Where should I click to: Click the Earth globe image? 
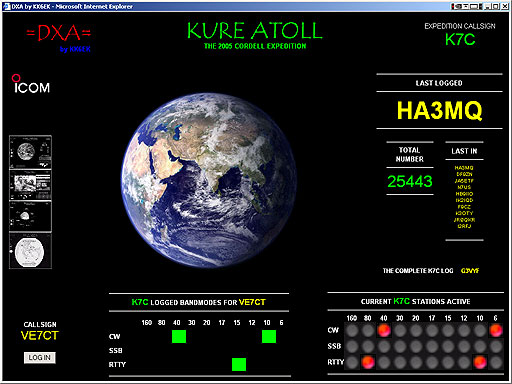click(209, 180)
